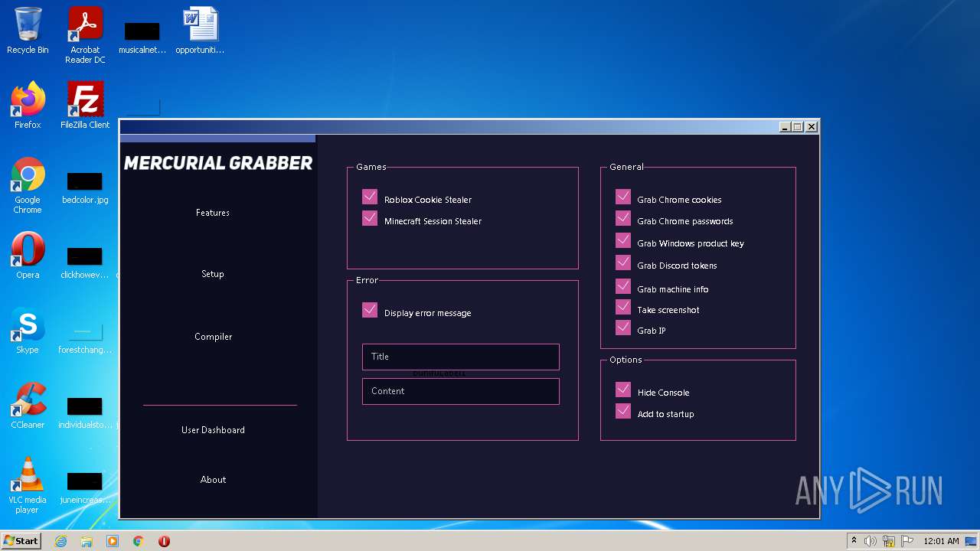The image size is (980, 551).
Task: Toggle the Hide Console checkbox
Action: pos(623,390)
